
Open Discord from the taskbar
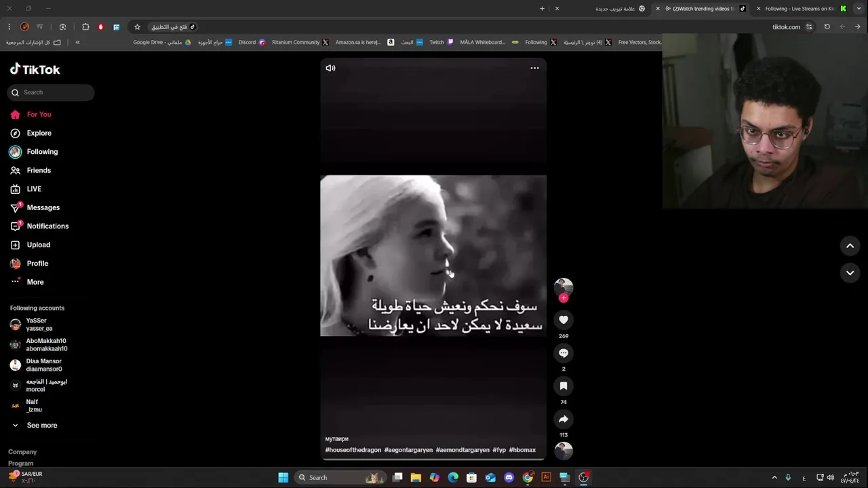[509, 478]
